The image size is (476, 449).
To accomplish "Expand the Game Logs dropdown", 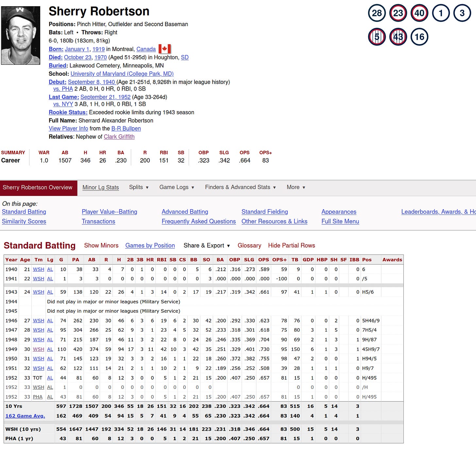I will click(177, 187).
